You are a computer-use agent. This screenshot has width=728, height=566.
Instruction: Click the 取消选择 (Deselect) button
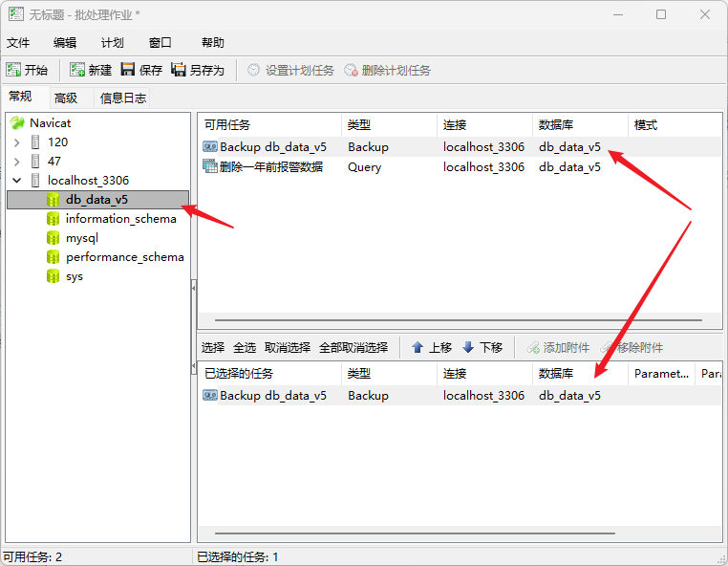(288, 347)
